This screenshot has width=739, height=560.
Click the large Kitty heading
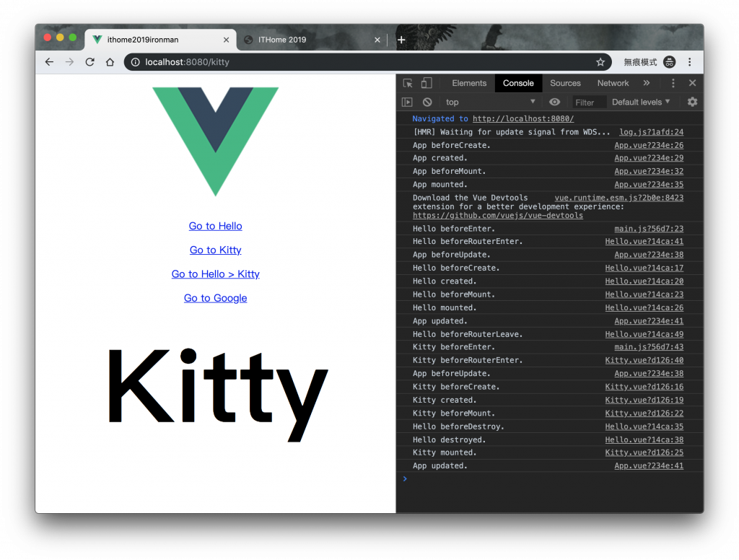[x=217, y=395]
